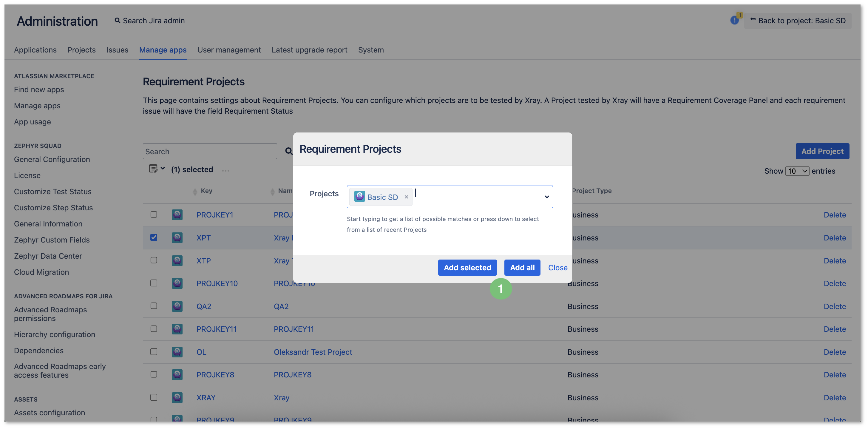Screen dimensions: 868x429
Task: Check the XTP row checkbox
Action: coord(154,260)
